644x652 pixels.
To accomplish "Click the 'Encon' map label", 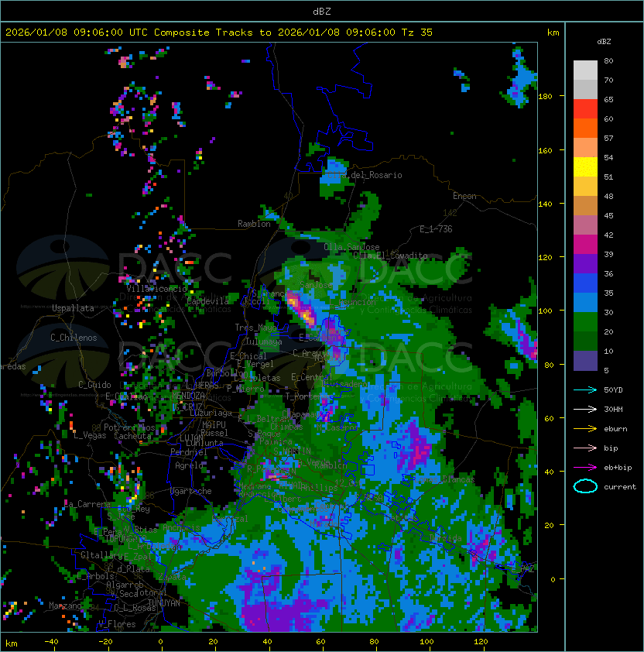I will 464,196.
